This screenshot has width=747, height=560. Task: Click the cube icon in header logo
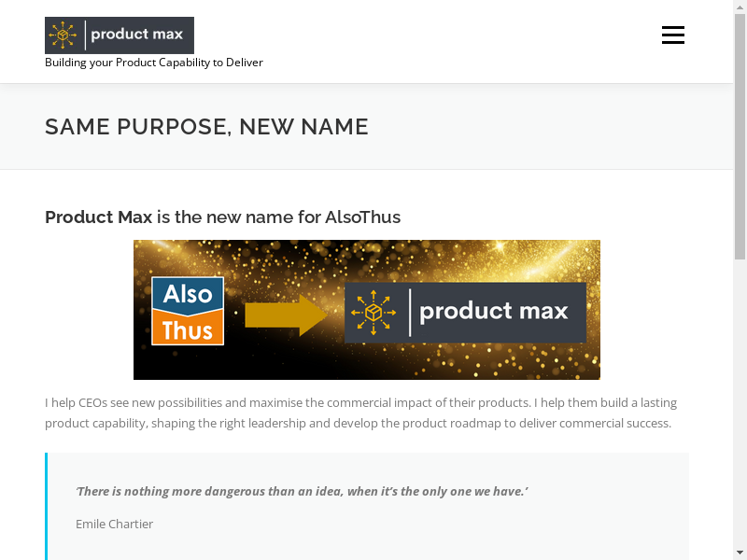click(63, 35)
